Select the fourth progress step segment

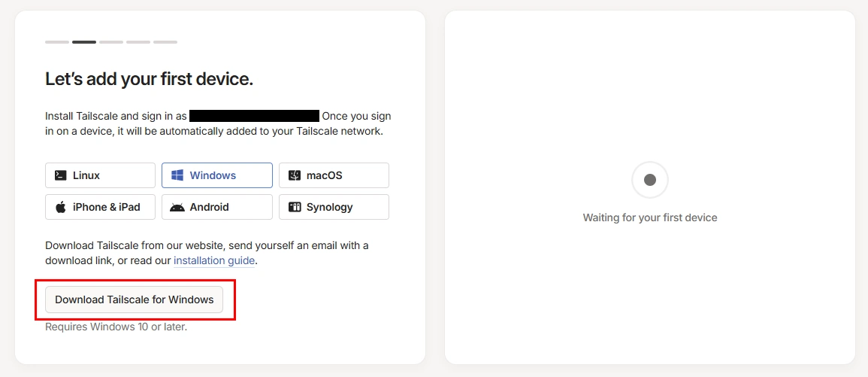(x=138, y=42)
